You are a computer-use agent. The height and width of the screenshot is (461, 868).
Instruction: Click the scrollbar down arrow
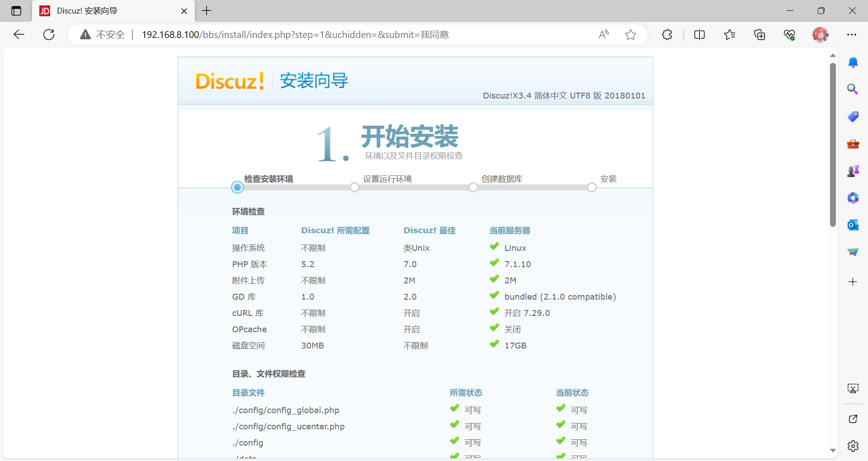click(833, 451)
